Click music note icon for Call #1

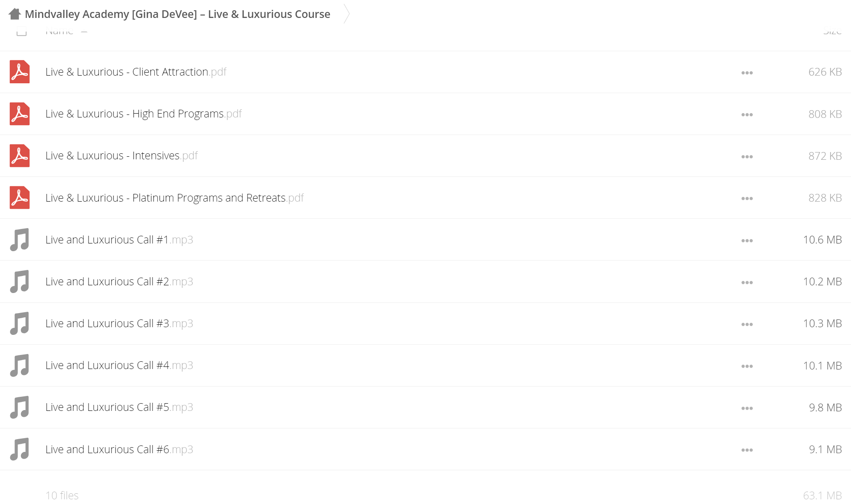(x=20, y=240)
